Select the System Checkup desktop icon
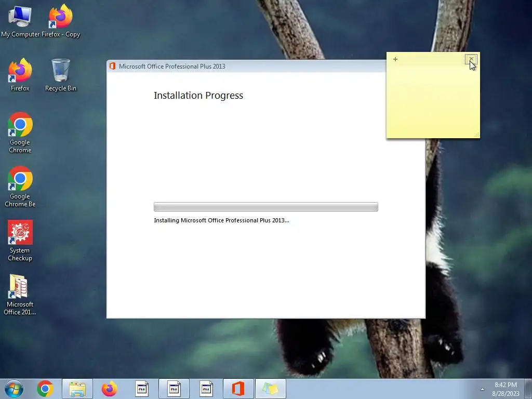532x399 pixels. pos(20,241)
